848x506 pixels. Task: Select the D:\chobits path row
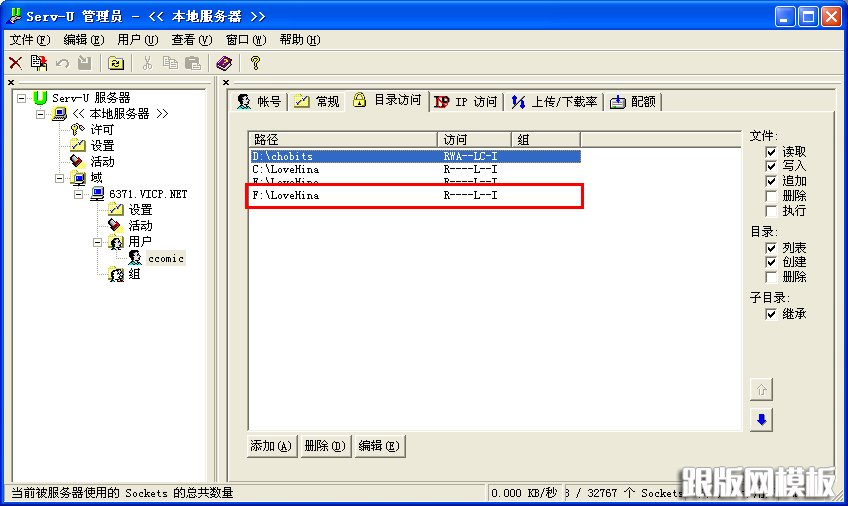[x=415, y=156]
